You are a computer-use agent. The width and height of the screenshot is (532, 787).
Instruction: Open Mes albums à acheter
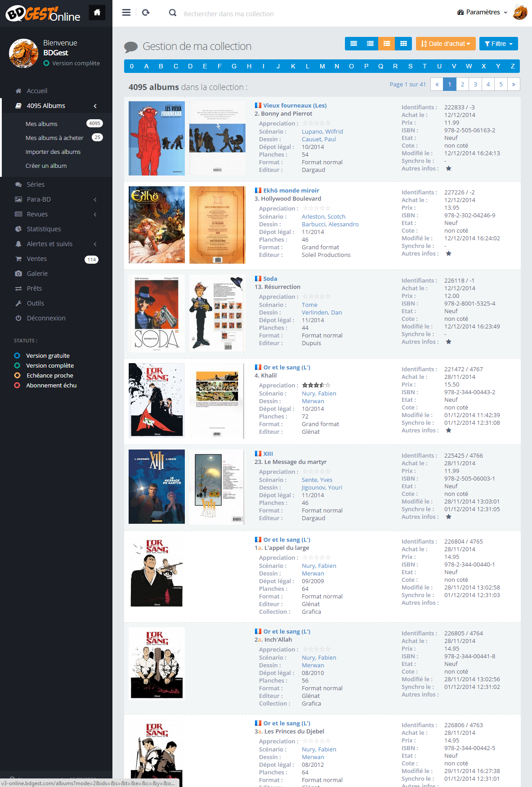(54, 138)
